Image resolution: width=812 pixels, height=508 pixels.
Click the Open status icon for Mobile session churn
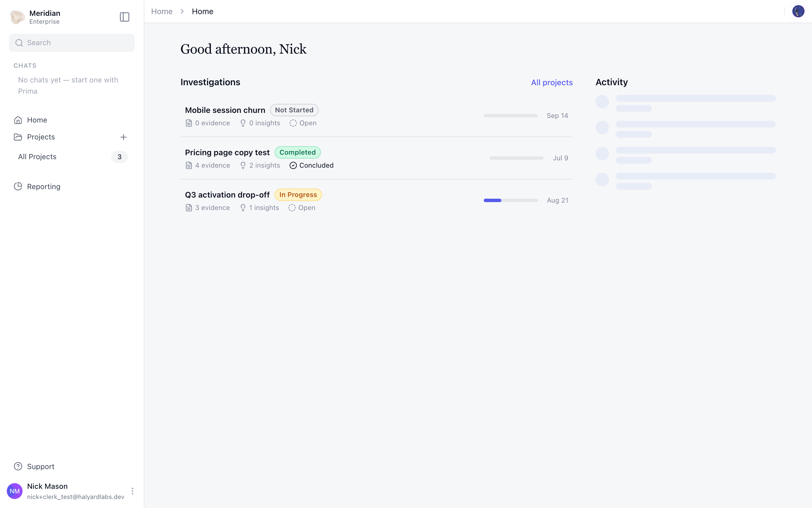tap(293, 123)
